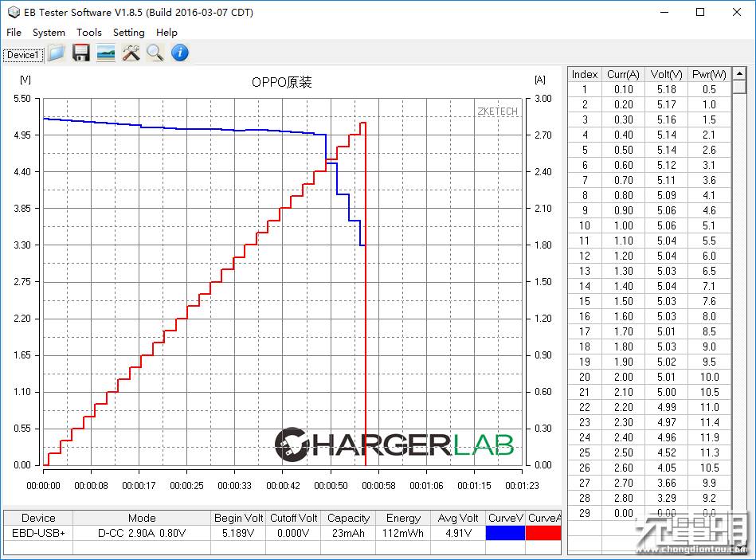756x560 pixels.
Task: Click the floppy disk save icon
Action: coord(81,53)
